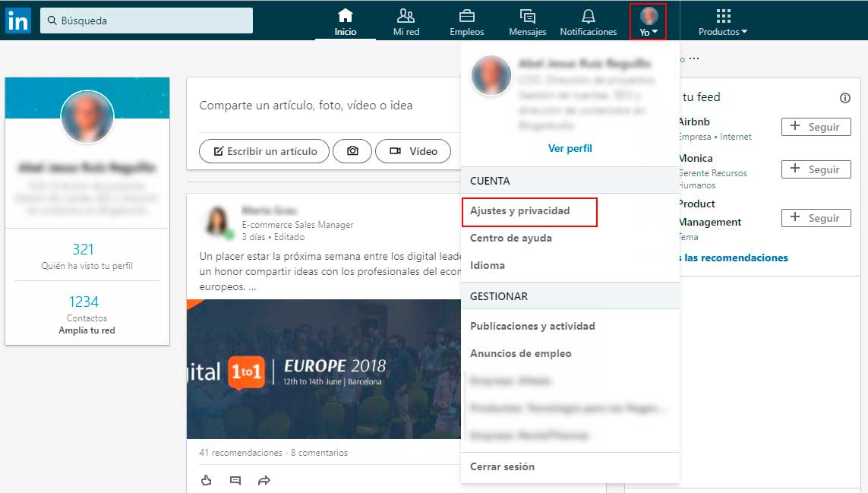Open the Mi red network icon
868x493 pixels.
(406, 14)
